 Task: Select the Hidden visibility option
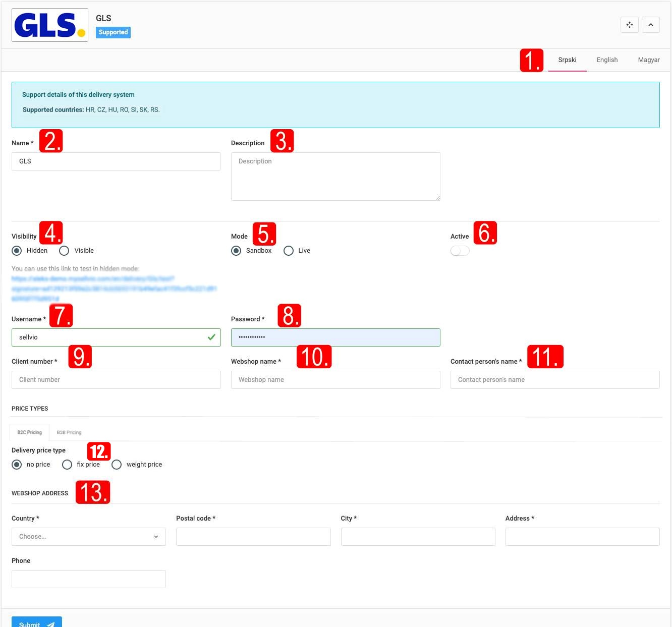17,251
